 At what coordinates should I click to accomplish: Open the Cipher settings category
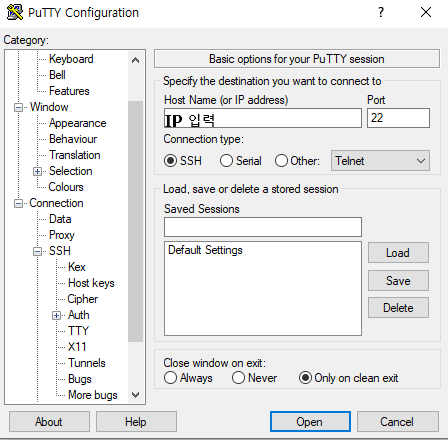coord(83,299)
